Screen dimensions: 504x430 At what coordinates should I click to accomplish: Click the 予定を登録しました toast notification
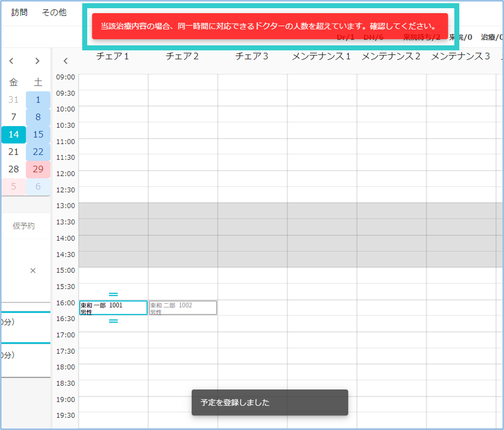pos(270,402)
